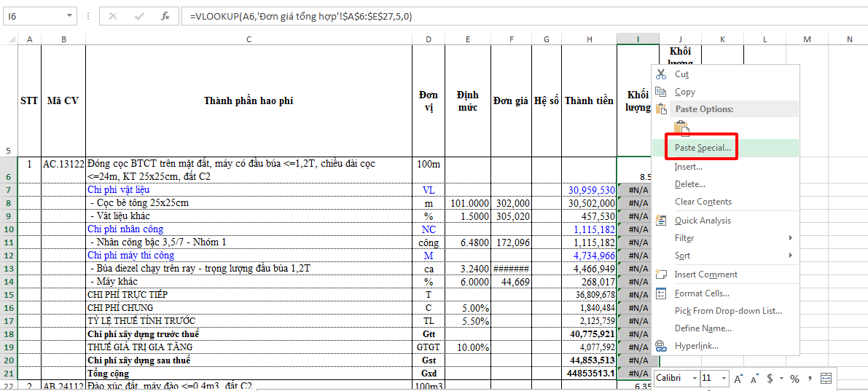Viewport: 868px width, 391px height.
Task: Select row 13 header
Action: 9,269
